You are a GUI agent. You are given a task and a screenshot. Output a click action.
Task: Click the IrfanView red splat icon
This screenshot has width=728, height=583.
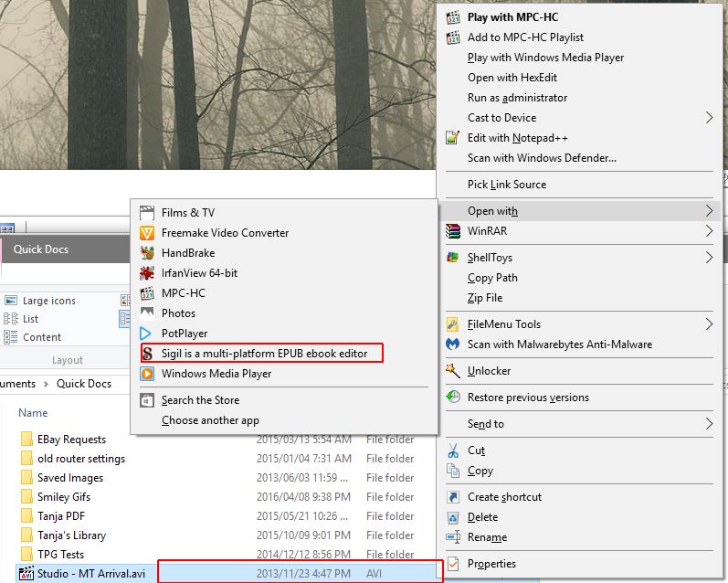(147, 272)
